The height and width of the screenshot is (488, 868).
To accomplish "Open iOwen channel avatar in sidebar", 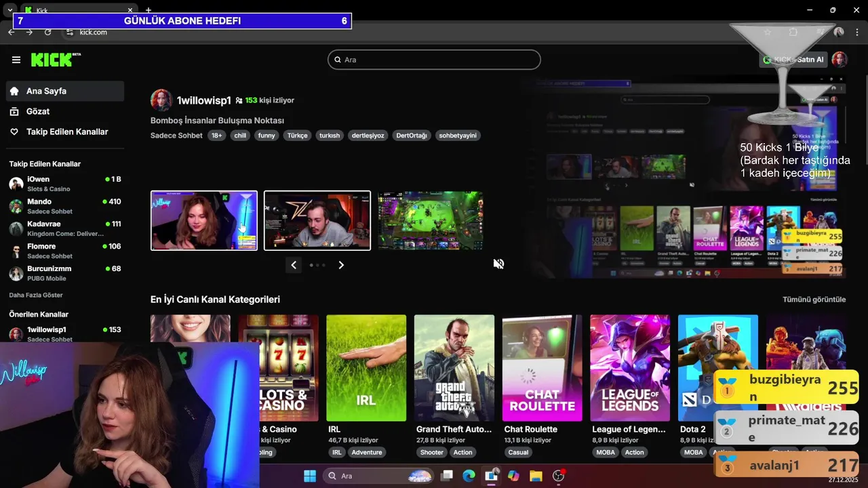I will pyautogui.click(x=16, y=184).
